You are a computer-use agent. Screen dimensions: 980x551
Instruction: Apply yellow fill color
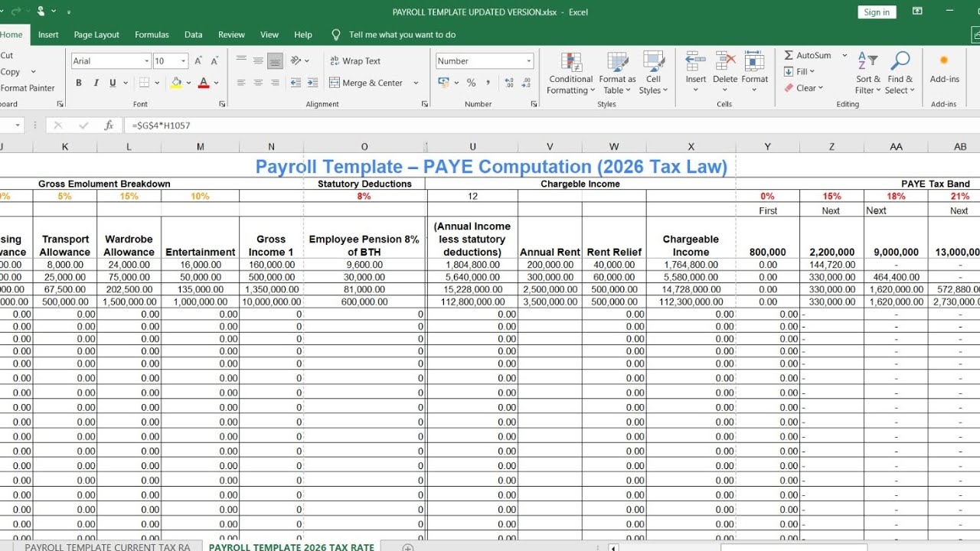click(177, 83)
